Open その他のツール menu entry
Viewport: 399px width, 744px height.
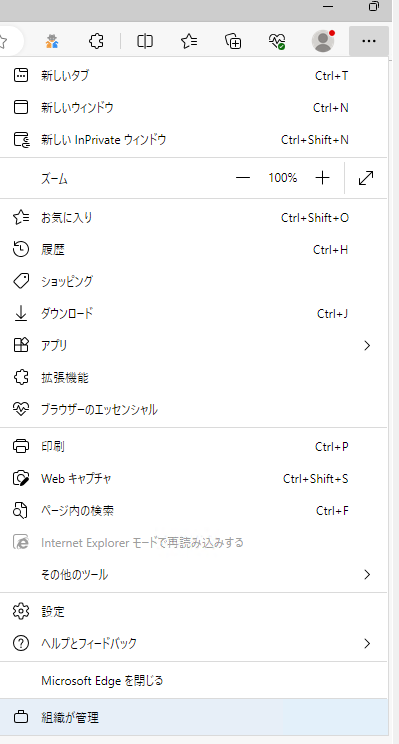tap(194, 575)
